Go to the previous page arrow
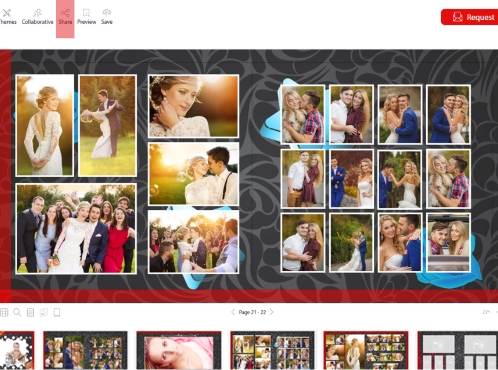The image size is (498, 370). tap(233, 312)
